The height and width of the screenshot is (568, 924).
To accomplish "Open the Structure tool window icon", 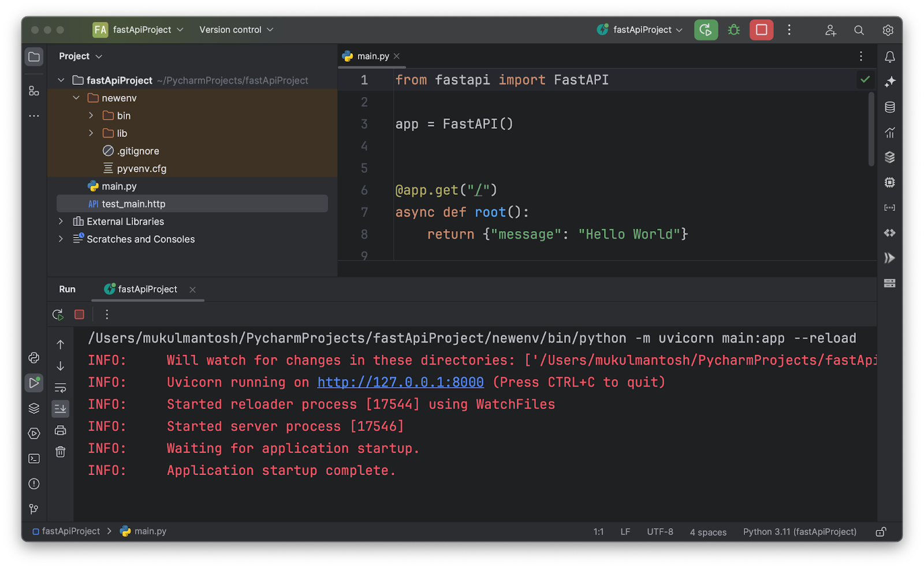I will [34, 91].
